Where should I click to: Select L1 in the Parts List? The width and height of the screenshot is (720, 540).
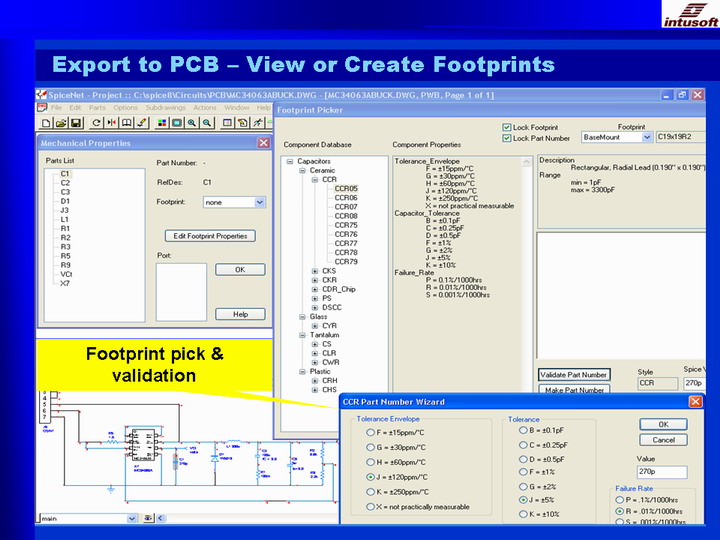65,219
